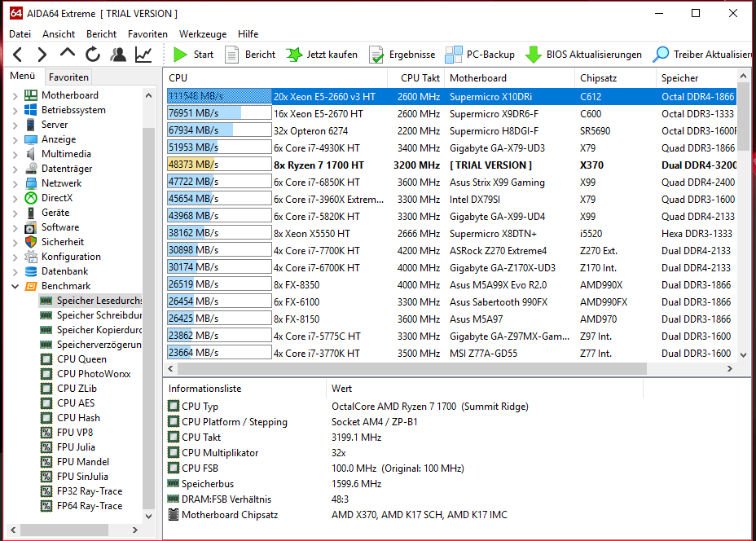
Task: Go back with the left arrow icon
Action: click(18, 55)
